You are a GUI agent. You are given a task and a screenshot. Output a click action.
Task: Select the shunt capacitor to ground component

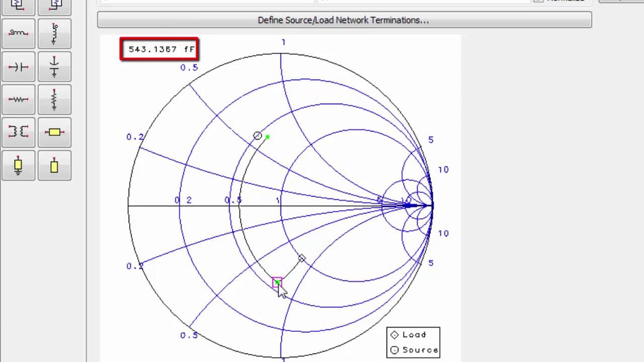[54, 66]
